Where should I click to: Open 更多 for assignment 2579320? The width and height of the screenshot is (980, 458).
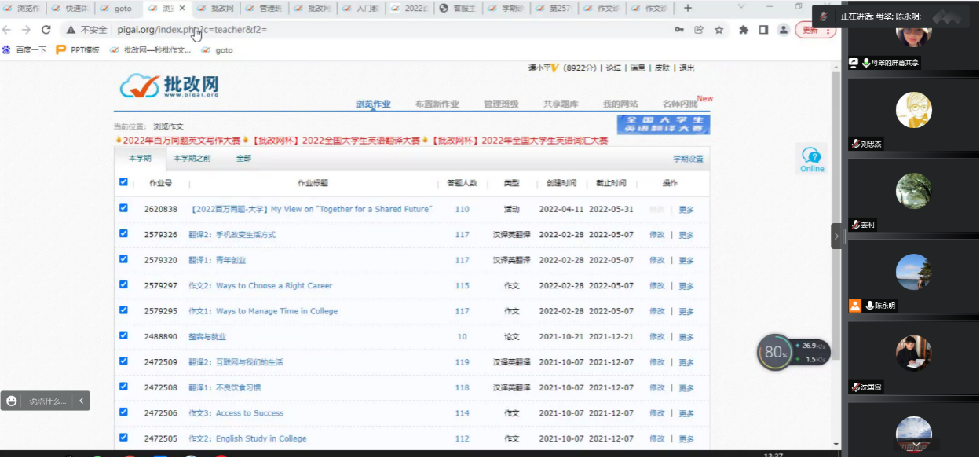(686, 261)
